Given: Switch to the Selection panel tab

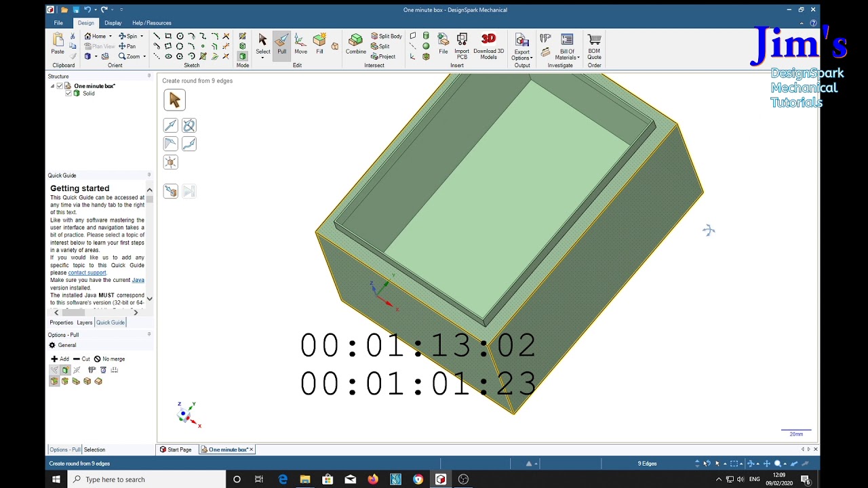Looking at the screenshot, I should click(x=94, y=449).
